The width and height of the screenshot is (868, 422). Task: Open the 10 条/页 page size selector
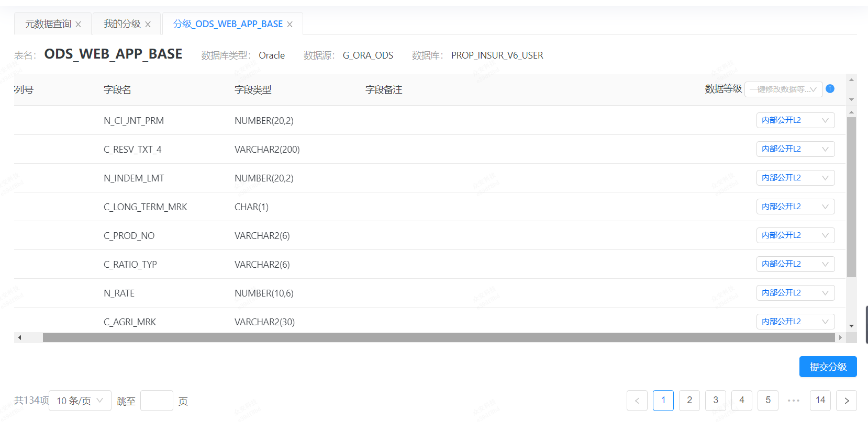[80, 401]
